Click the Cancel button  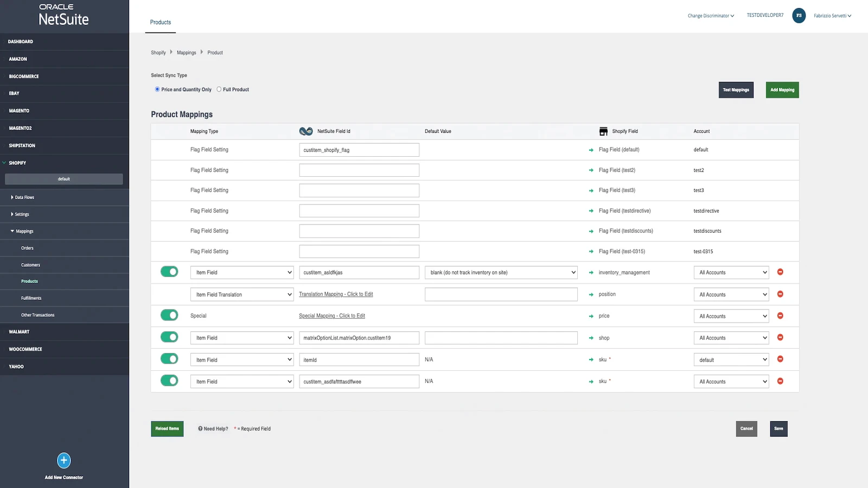[746, 429]
